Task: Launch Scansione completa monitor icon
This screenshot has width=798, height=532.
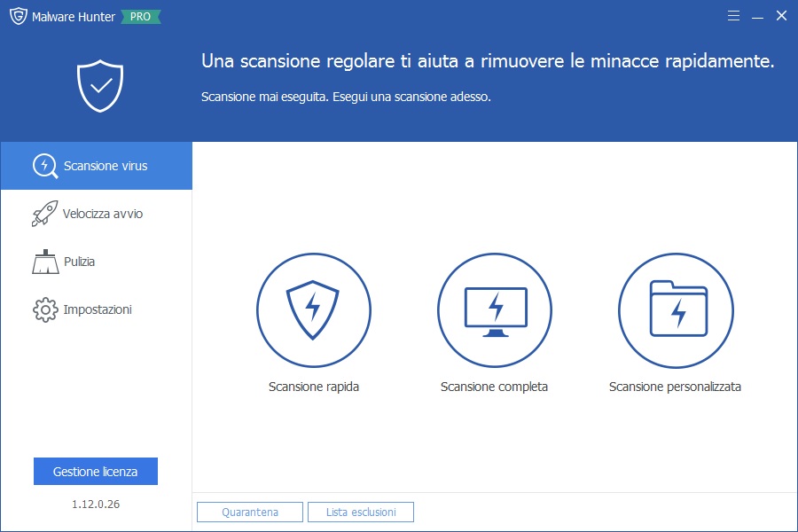Action: click(495, 310)
